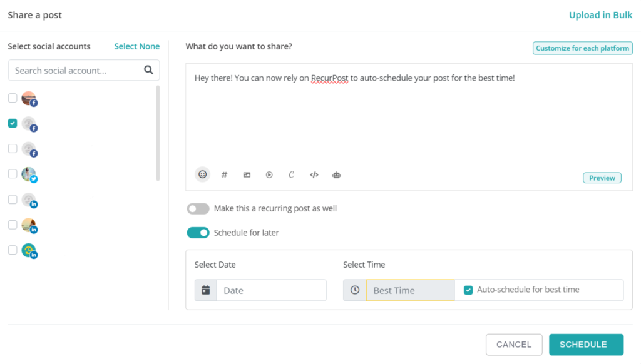Click the Date input field
Screen dimensions: 641x364
(272, 290)
